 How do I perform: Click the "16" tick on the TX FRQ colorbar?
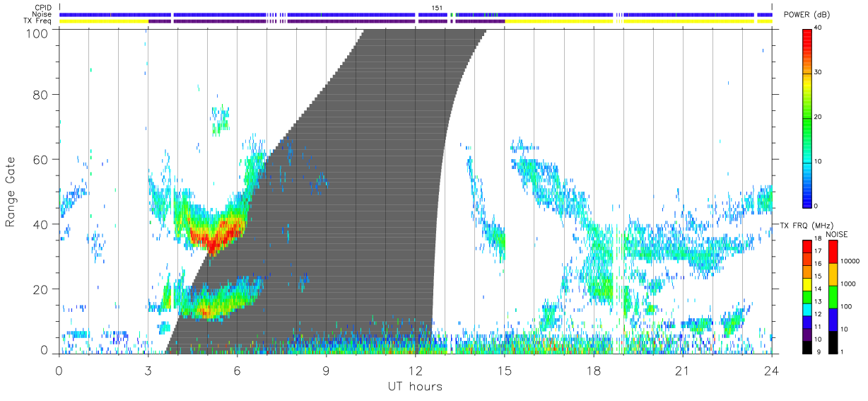(x=819, y=265)
